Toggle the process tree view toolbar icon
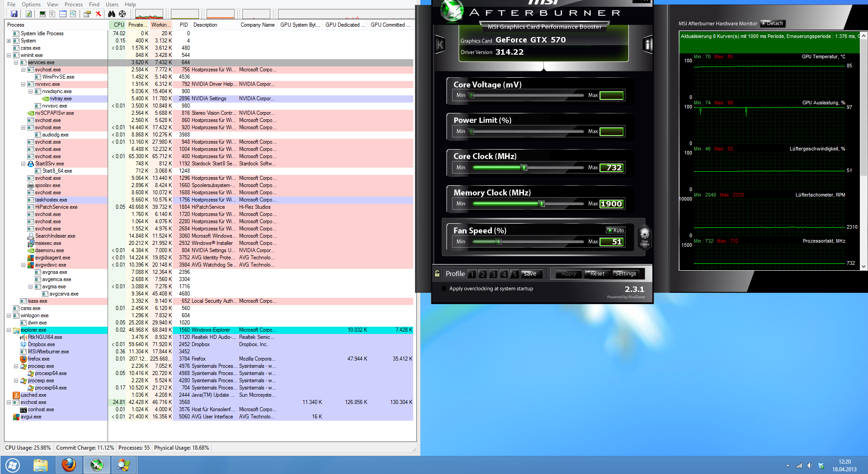The height and width of the screenshot is (474, 868). tap(52, 14)
